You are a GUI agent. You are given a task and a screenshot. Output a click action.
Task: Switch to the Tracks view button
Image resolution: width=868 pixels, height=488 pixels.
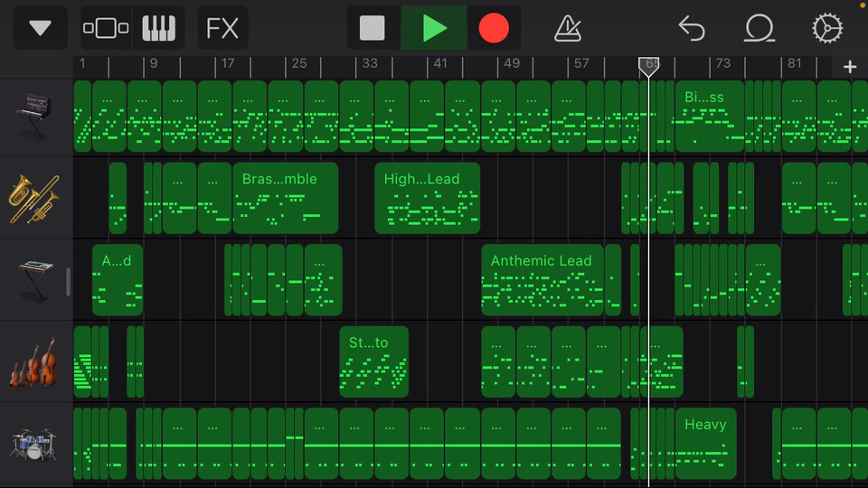point(106,28)
